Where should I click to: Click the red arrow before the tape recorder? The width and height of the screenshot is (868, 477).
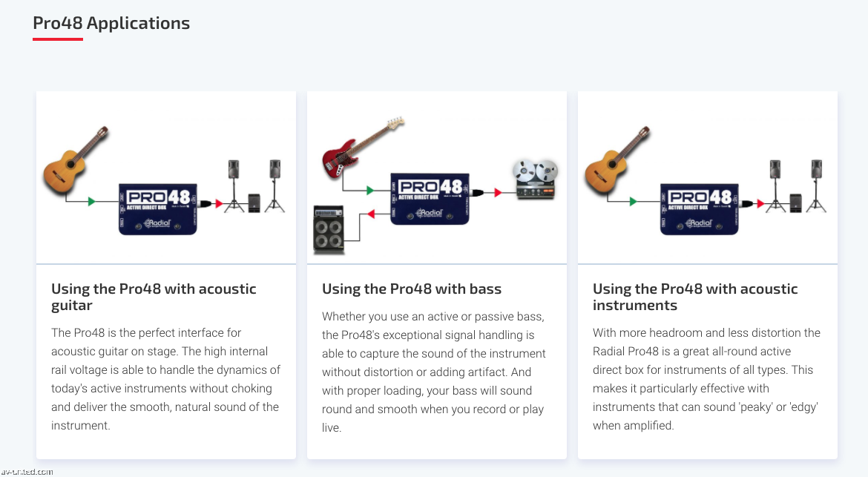tap(497, 192)
